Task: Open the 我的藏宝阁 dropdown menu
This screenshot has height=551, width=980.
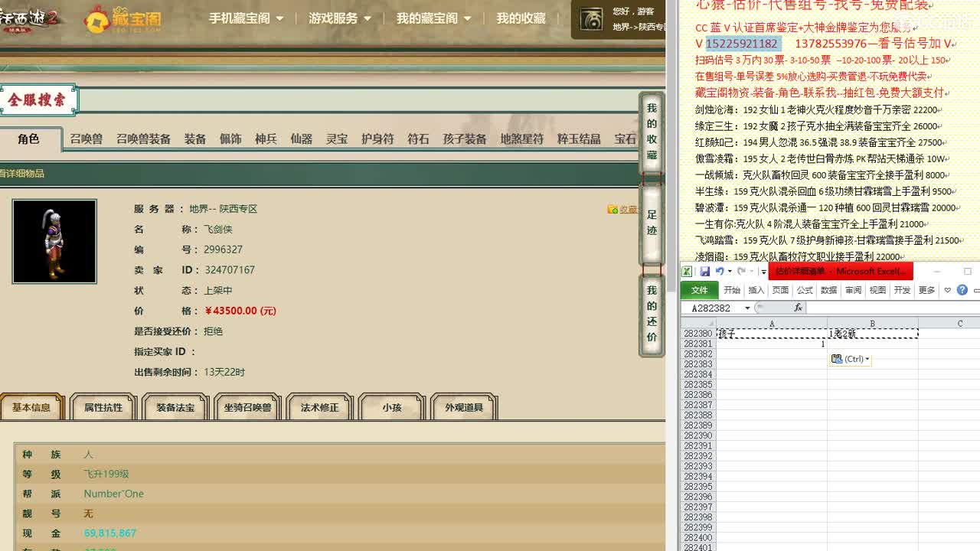Action: point(433,18)
